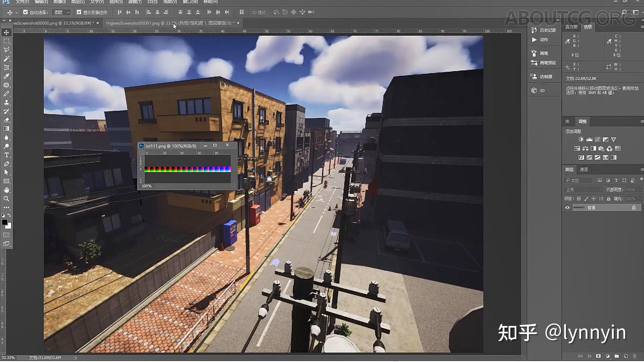This screenshot has width=644, height=362.
Task: Switch to the Channels panel tab
Action: [x=584, y=169]
